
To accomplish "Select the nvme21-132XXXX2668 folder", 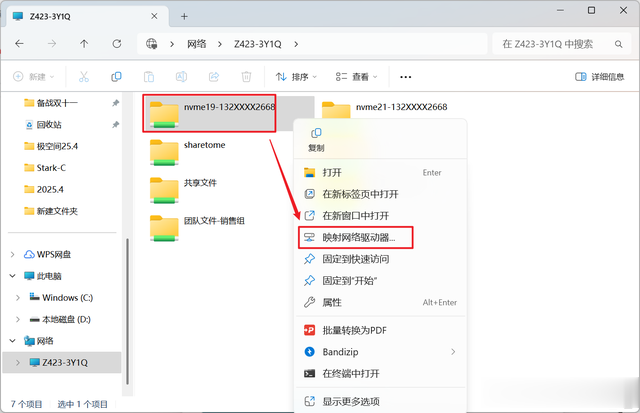I will click(384, 109).
